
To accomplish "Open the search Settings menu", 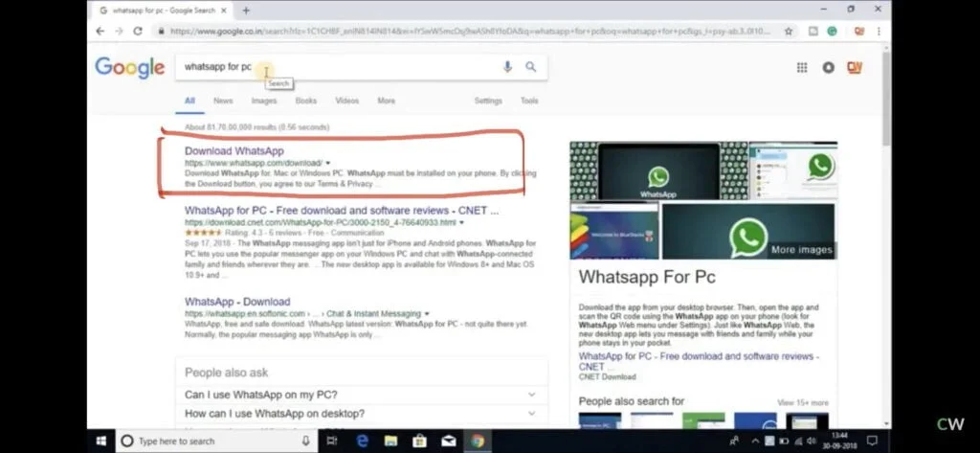I will (488, 101).
